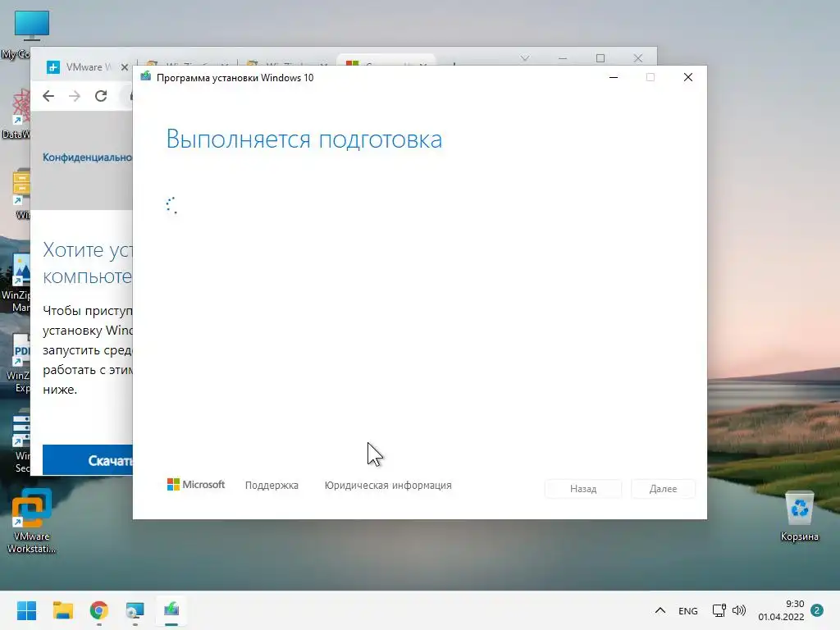Click the Скачать button on the webpage
Image resolution: width=840 pixels, height=630 pixels.
coord(87,460)
